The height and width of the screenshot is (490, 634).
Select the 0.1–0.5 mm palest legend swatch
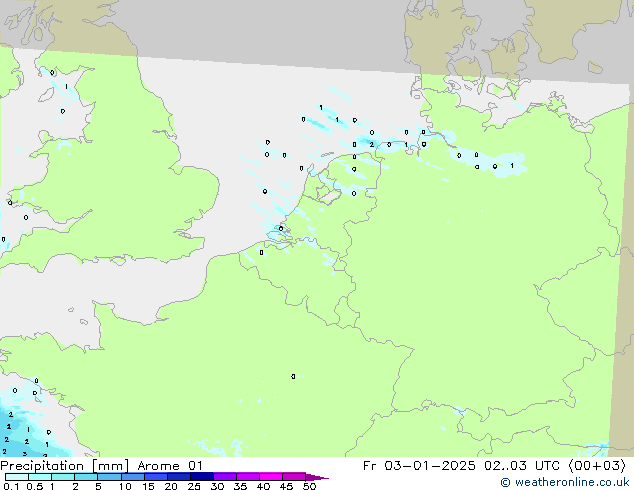pos(17,477)
